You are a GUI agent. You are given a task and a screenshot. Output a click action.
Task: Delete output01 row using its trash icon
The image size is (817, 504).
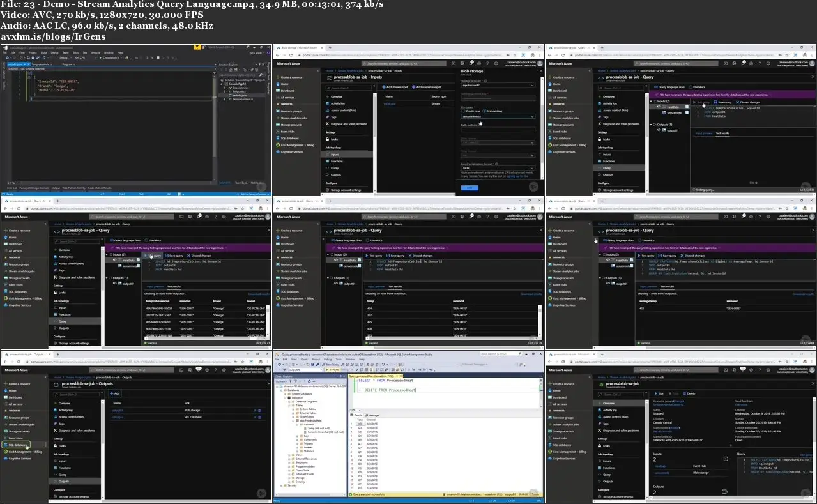259,410
